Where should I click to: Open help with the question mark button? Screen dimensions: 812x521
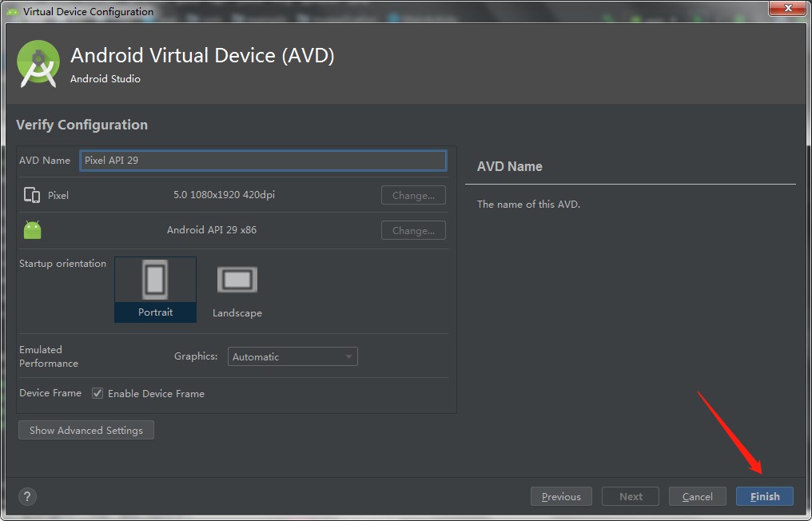tap(27, 497)
